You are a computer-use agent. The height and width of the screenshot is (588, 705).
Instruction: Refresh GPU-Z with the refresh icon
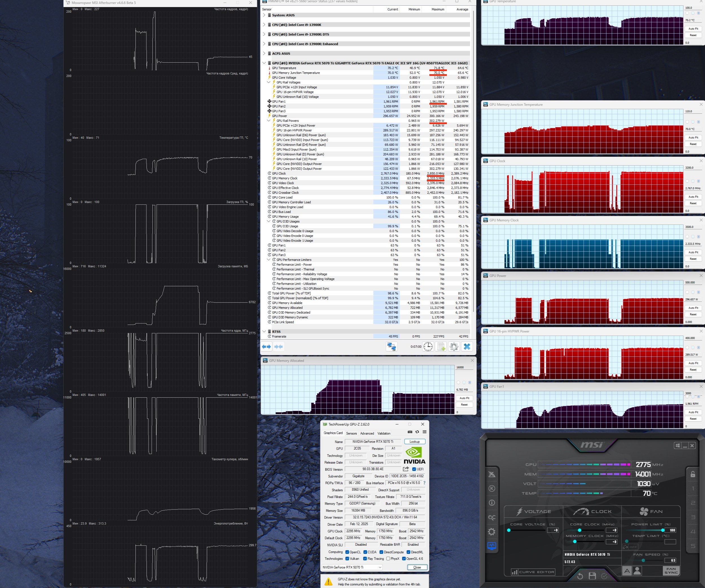[x=417, y=432]
